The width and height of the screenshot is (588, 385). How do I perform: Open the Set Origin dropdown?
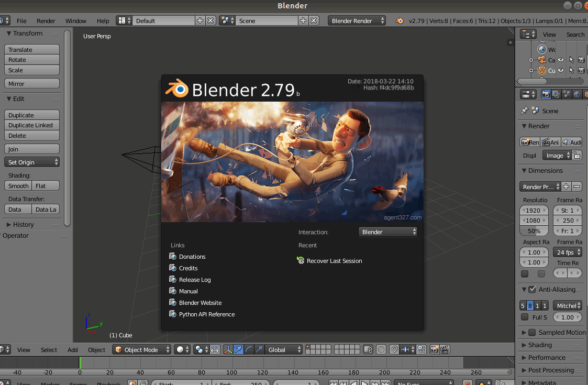coord(32,162)
